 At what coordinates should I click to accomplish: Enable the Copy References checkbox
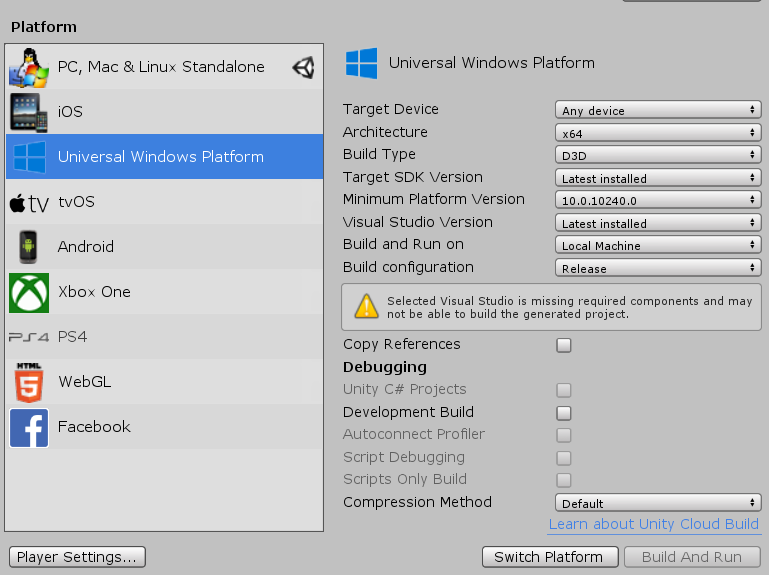tap(564, 345)
